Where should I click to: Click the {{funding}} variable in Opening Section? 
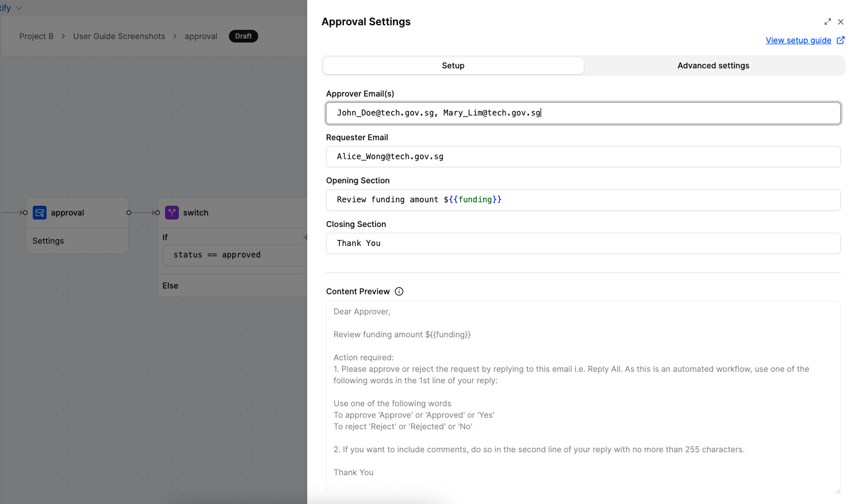(x=475, y=199)
